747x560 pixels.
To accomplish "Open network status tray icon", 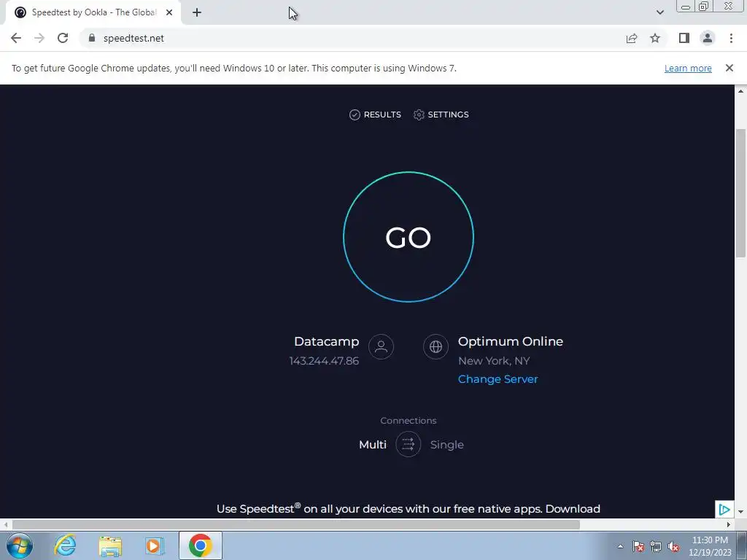I will click(656, 546).
